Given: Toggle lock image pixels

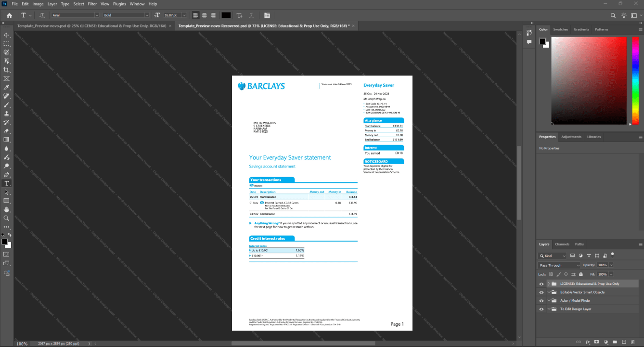Looking at the screenshot, I should tap(558, 274).
